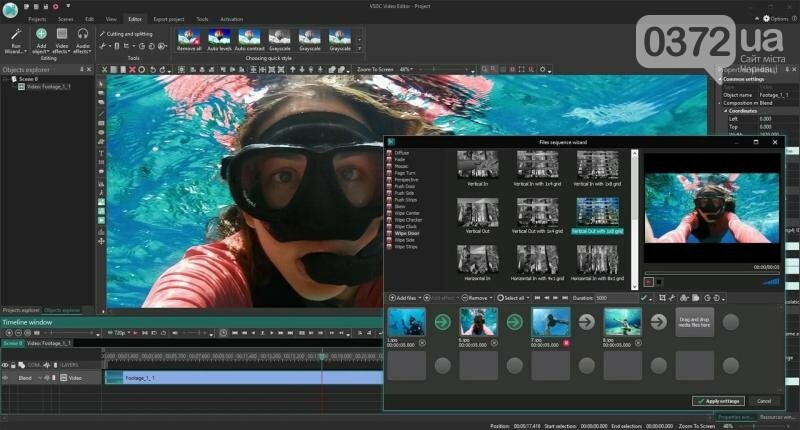Click the first grey transition arrow
800x430 pixels.
click(x=586, y=322)
